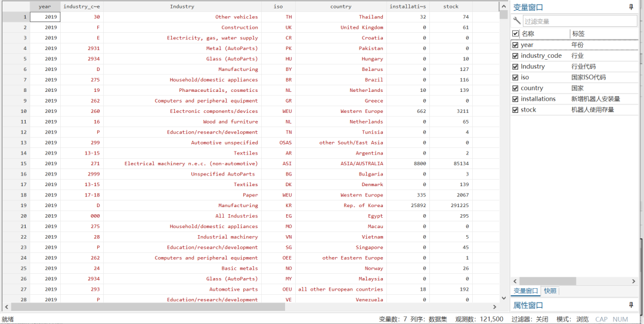The width and height of the screenshot is (644, 324).
Task: Click the data grid scroll-down arrow
Action: (503, 298)
